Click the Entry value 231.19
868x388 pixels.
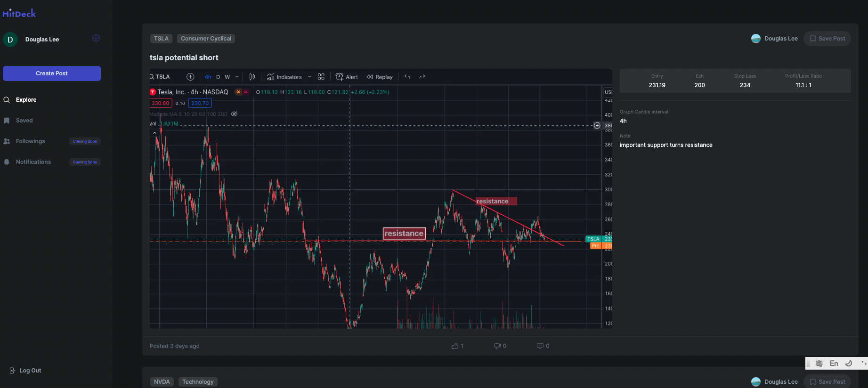coord(657,85)
